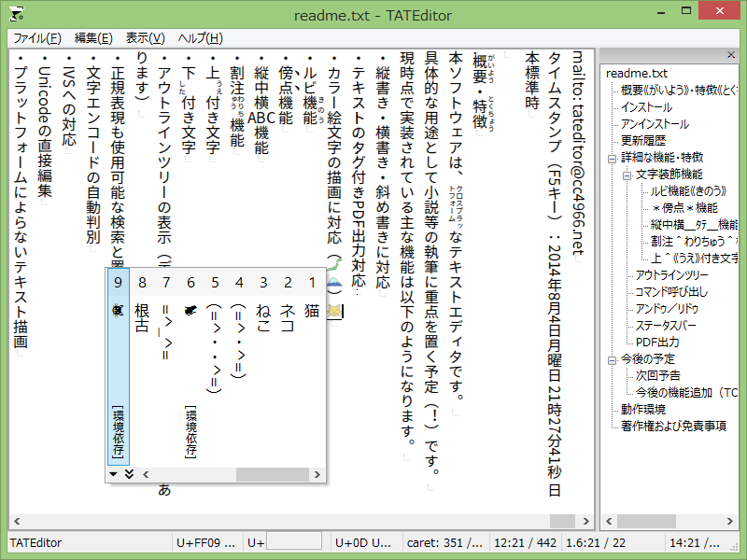Select ルビ機能《きのう》 outline item
Image resolution: width=747 pixels, height=560 pixels.
coord(689,191)
